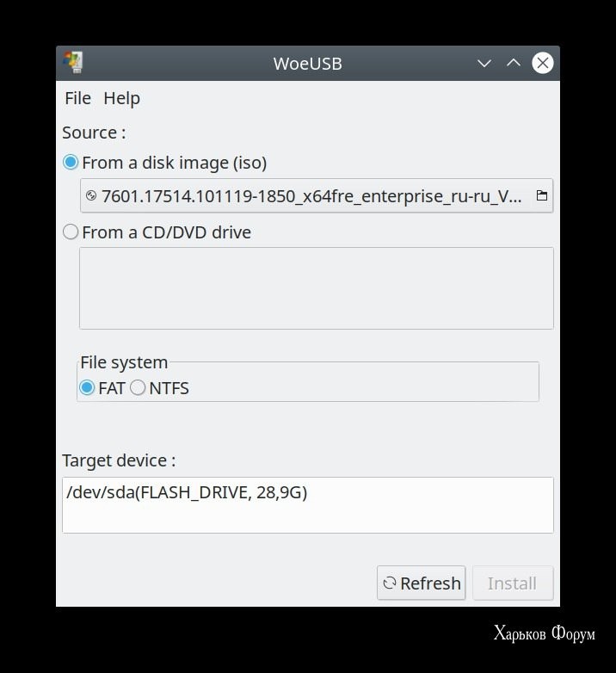The width and height of the screenshot is (616, 673).
Task: Click the WoeUSB window title text
Action: coord(308,64)
